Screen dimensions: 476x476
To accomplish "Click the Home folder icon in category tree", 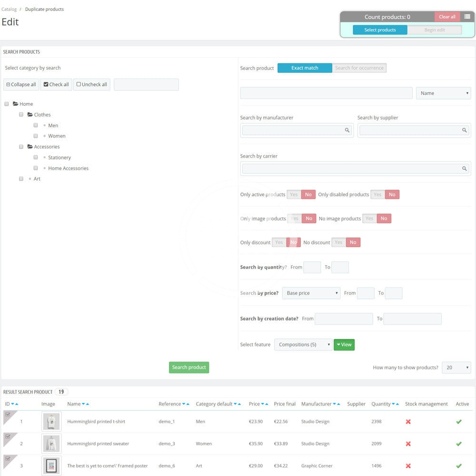I will 16,104.
